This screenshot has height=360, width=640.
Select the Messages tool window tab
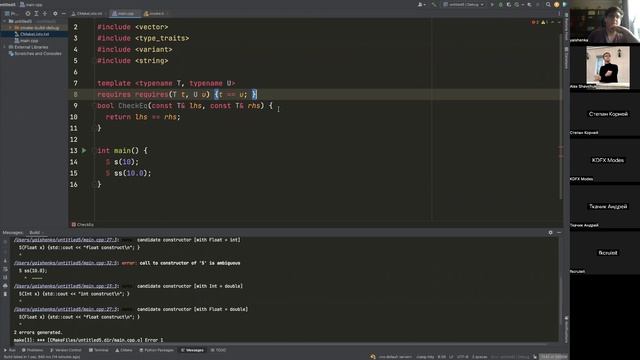tap(192, 350)
